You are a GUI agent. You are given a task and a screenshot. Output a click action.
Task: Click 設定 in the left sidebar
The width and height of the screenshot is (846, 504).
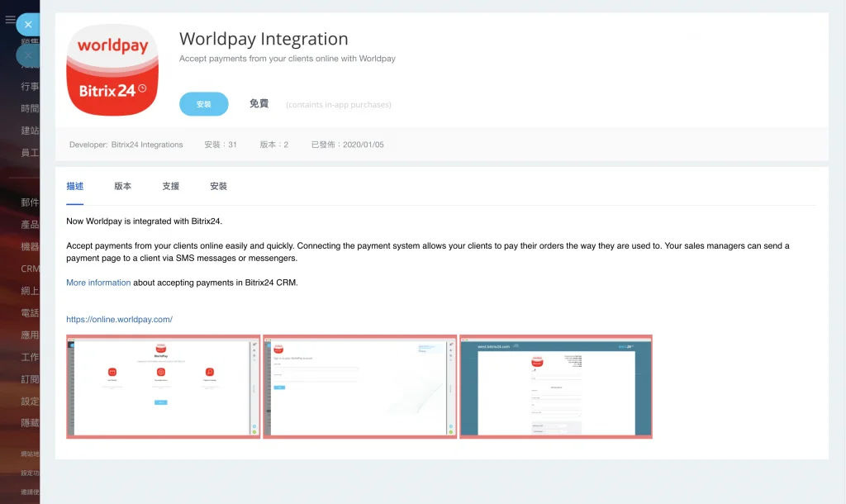pos(30,402)
